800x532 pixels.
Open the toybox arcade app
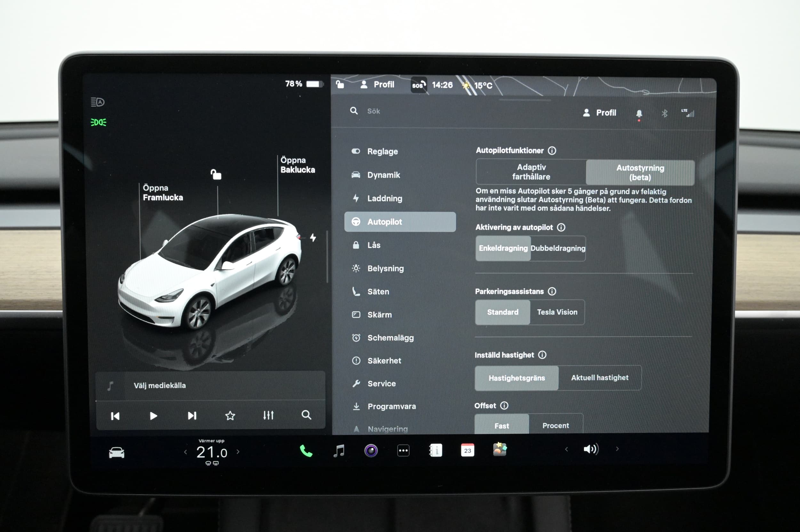500,449
